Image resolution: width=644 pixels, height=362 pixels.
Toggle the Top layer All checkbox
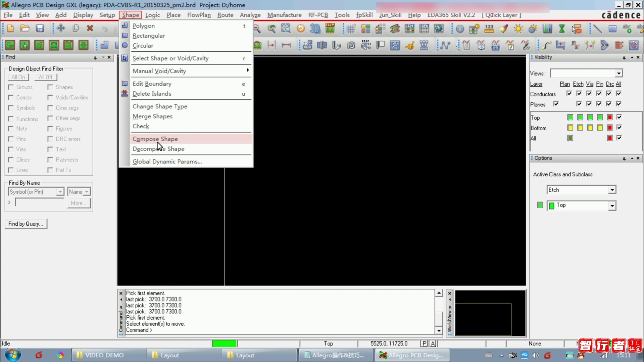619,117
